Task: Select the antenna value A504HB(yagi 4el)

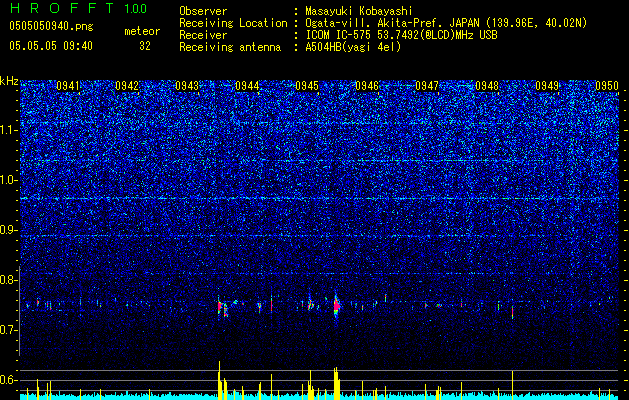Action: (353, 47)
